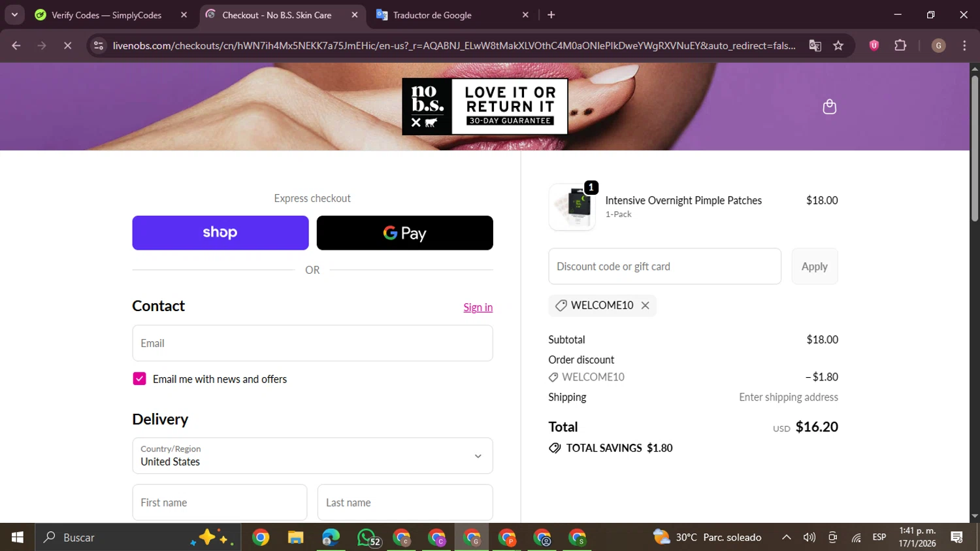Switch the ESP input language indicator
The width and height of the screenshot is (980, 551).
tap(879, 537)
